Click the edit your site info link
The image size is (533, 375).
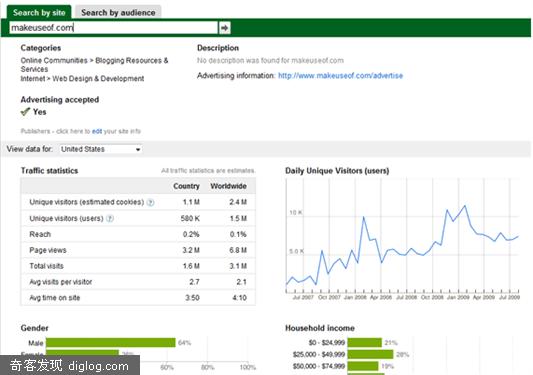(97, 131)
